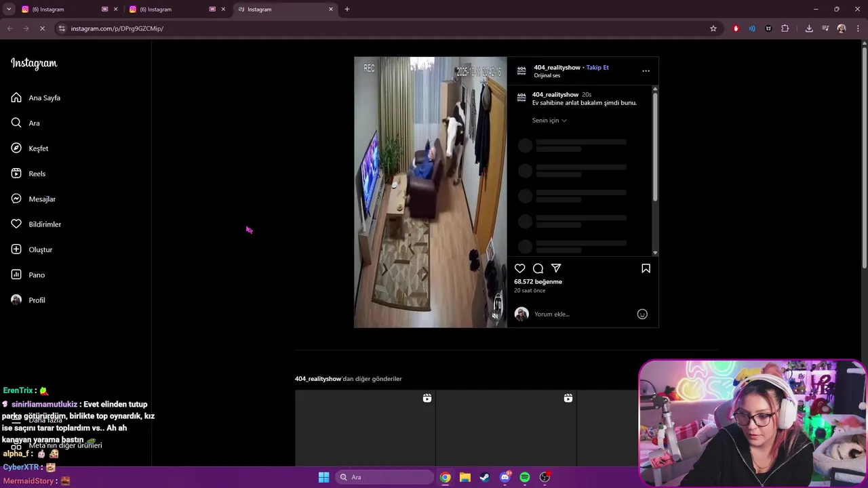Open post options three-dot menu

point(646,70)
